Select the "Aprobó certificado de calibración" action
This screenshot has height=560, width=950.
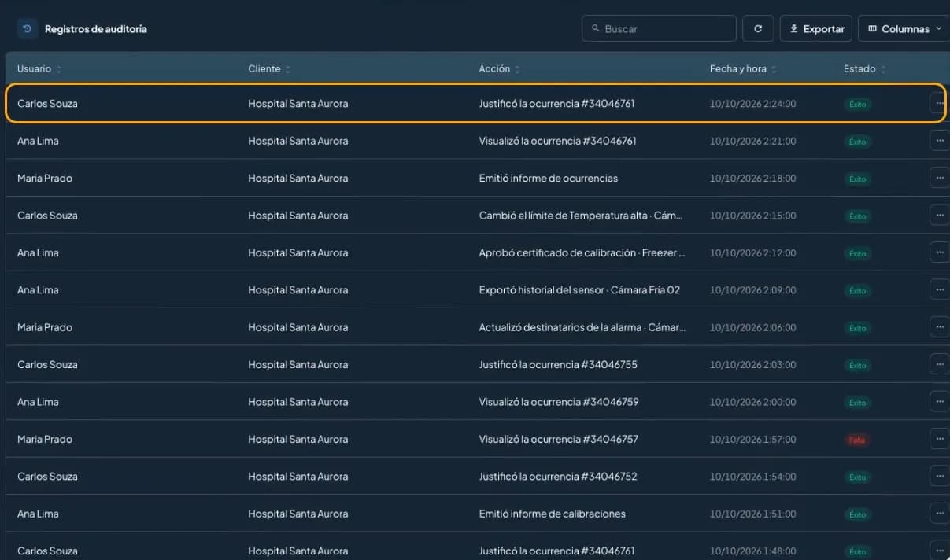(x=582, y=253)
